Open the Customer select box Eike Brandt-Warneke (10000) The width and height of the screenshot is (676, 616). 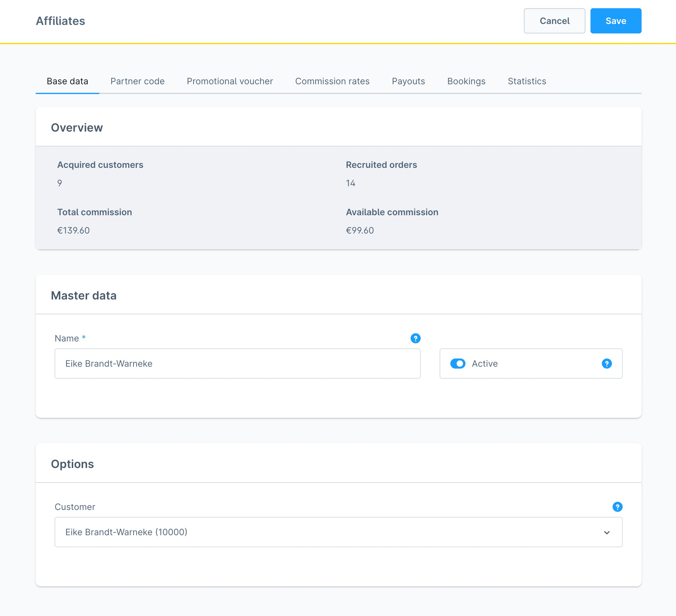338,532
